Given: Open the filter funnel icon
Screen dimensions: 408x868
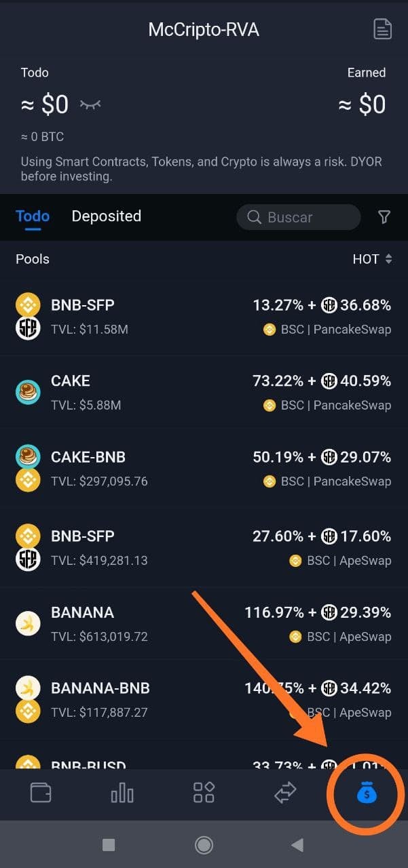Looking at the screenshot, I should click(x=384, y=217).
